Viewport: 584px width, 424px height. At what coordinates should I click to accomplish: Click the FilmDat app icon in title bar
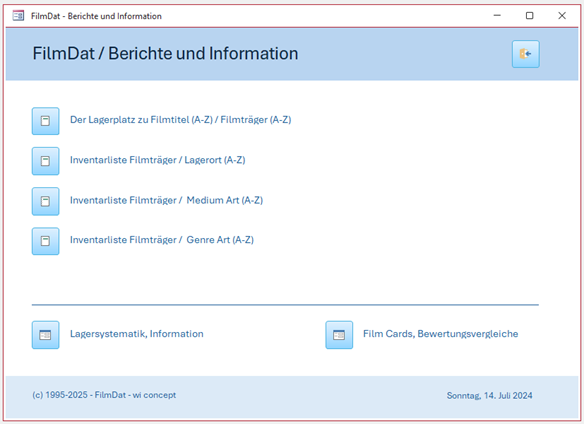[18, 16]
